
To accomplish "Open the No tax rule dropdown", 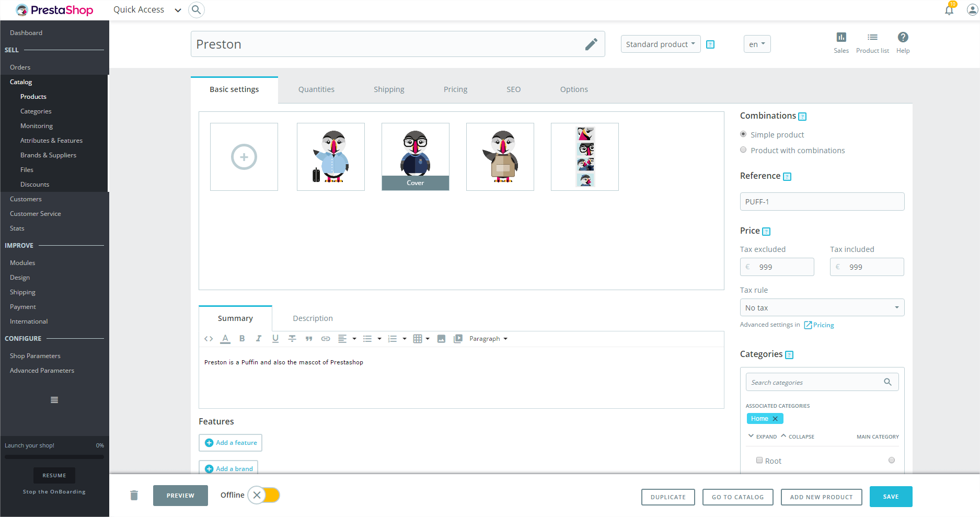I will [x=822, y=307].
